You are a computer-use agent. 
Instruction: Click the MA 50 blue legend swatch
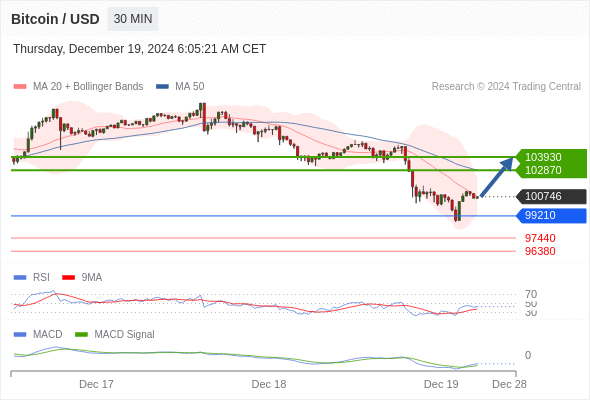click(162, 87)
